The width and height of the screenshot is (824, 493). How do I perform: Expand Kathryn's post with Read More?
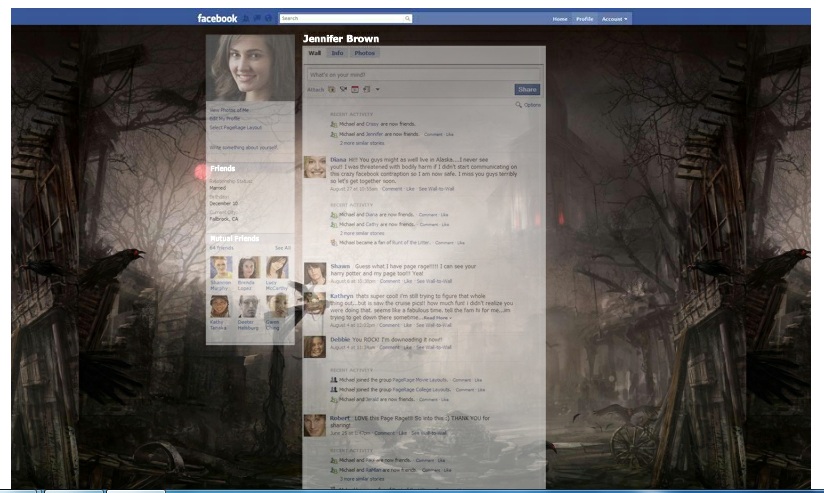437,318
